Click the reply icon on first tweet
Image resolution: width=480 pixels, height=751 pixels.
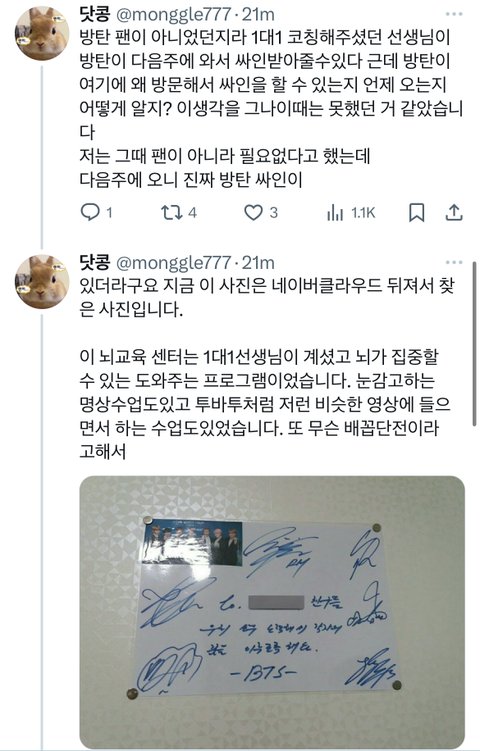pos(90,212)
